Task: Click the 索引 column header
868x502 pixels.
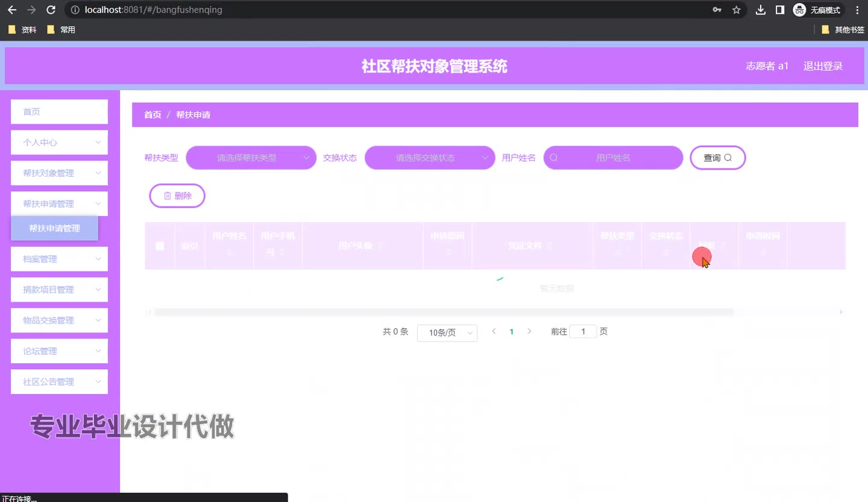Action: tap(190, 246)
